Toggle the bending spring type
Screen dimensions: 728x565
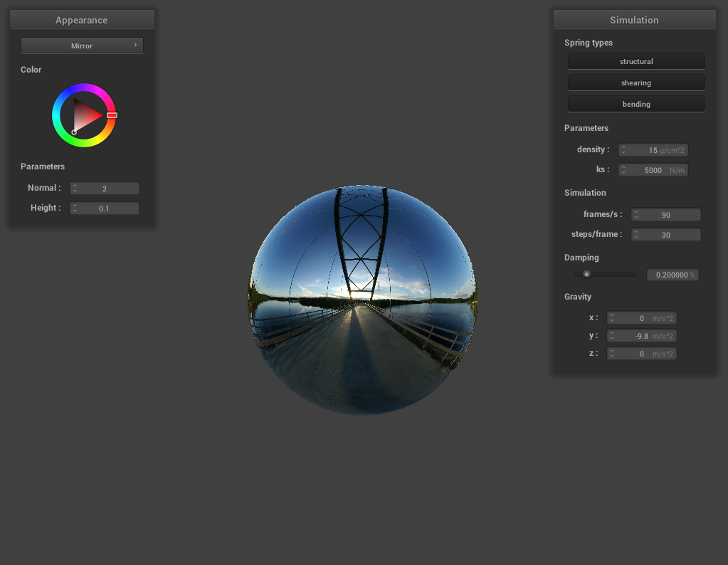point(636,104)
